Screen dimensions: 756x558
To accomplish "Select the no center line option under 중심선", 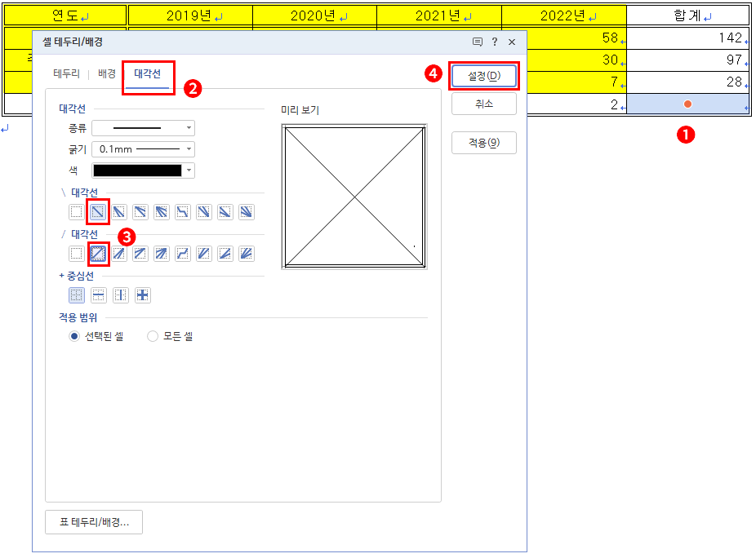I will [76, 294].
